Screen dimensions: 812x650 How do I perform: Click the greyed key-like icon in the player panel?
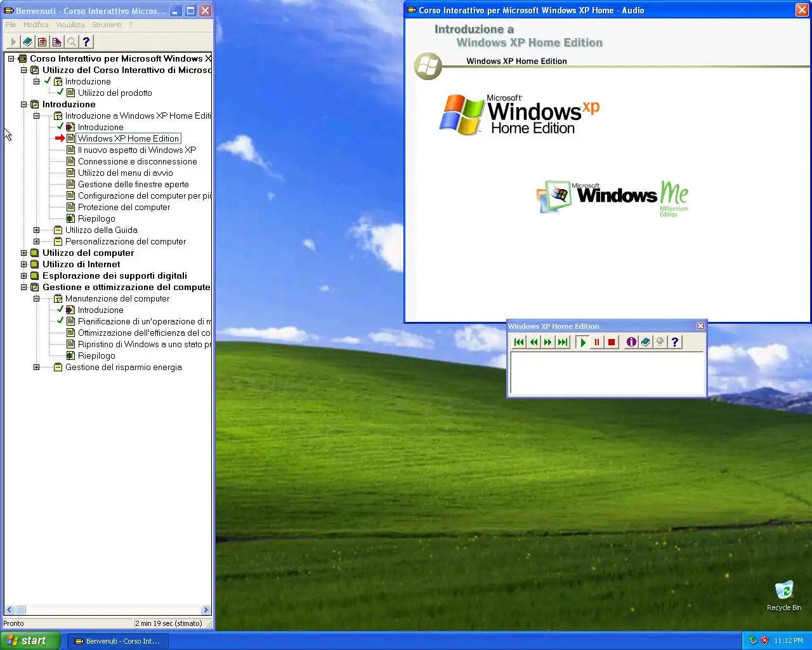pyautogui.click(x=660, y=342)
